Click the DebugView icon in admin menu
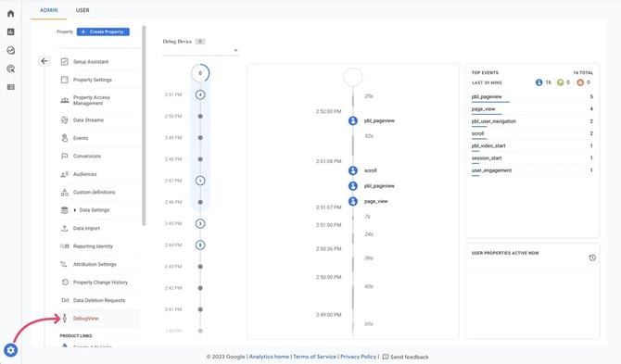Viewport: 621px width, 364px height. pos(65,318)
